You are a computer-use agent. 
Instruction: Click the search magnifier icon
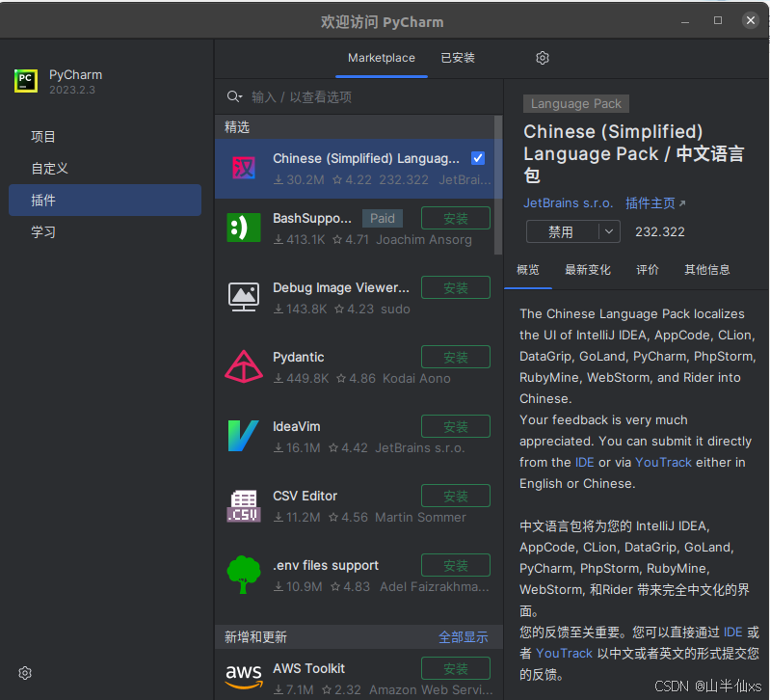pos(234,96)
